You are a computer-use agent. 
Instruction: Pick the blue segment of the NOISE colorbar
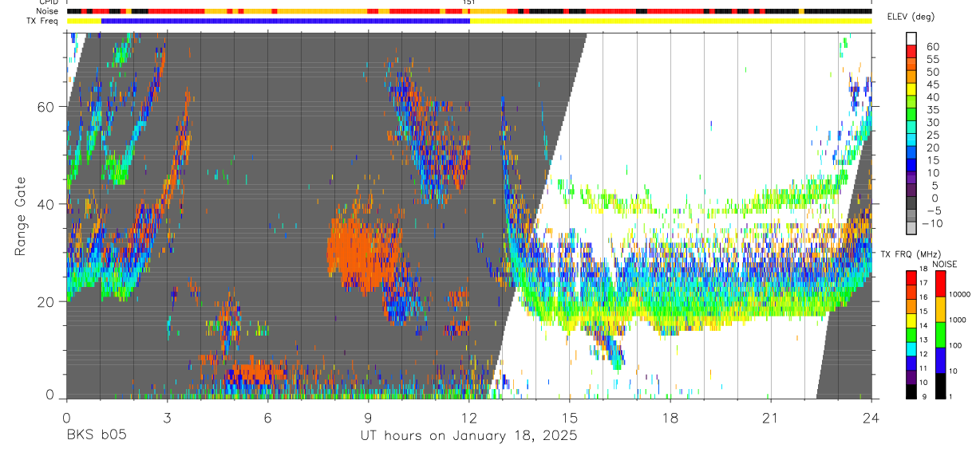click(940, 360)
